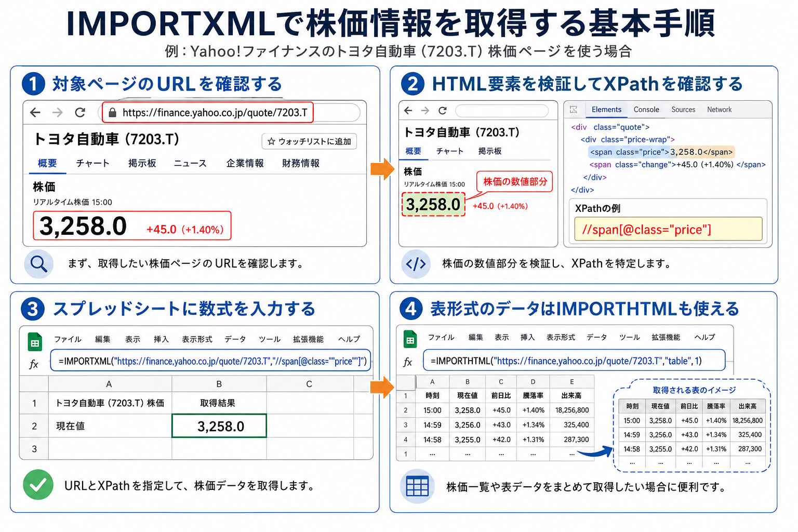798x532 pixels.
Task: Click the back arrow in step 1 browser
Action: (35, 112)
